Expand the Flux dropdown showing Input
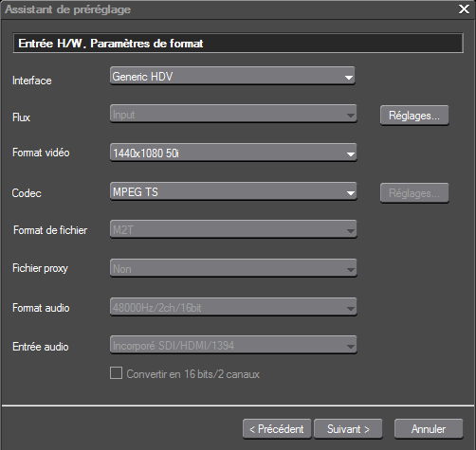476x450 pixels. (x=233, y=114)
